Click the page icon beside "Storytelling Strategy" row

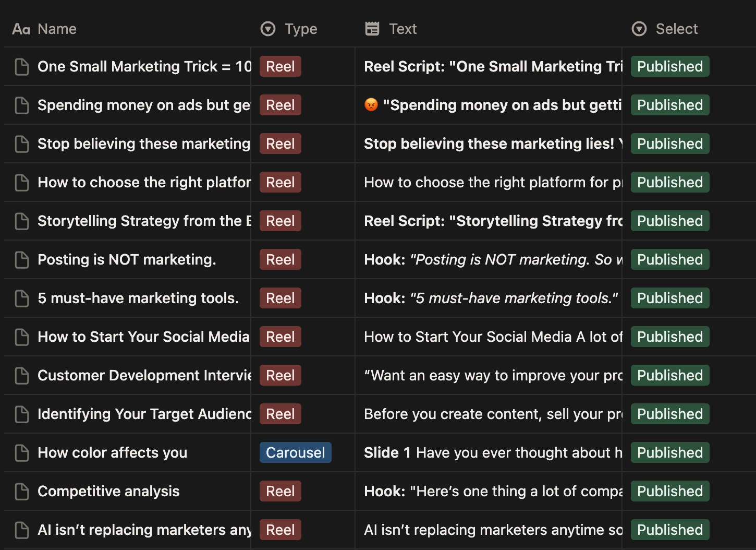click(21, 221)
